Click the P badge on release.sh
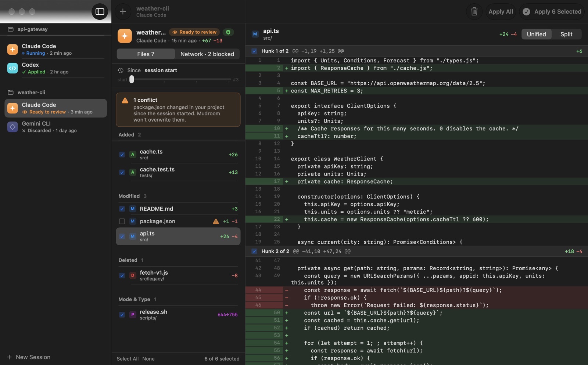This screenshot has height=365, width=588. coord(133,315)
